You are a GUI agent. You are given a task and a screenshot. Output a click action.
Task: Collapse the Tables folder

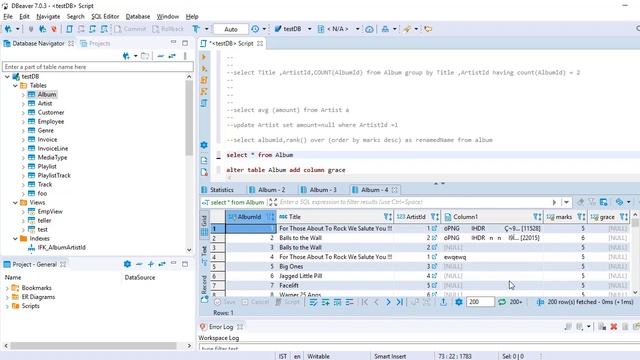15,86
